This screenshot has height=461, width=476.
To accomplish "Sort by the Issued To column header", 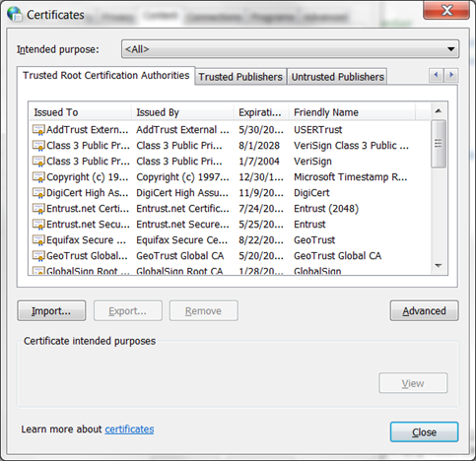I will pyautogui.click(x=81, y=112).
